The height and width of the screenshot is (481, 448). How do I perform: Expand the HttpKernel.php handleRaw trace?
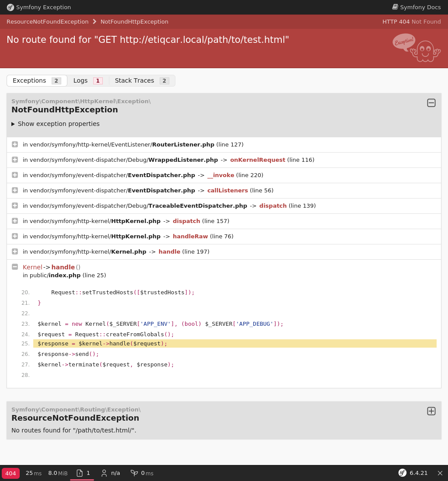(x=15, y=237)
